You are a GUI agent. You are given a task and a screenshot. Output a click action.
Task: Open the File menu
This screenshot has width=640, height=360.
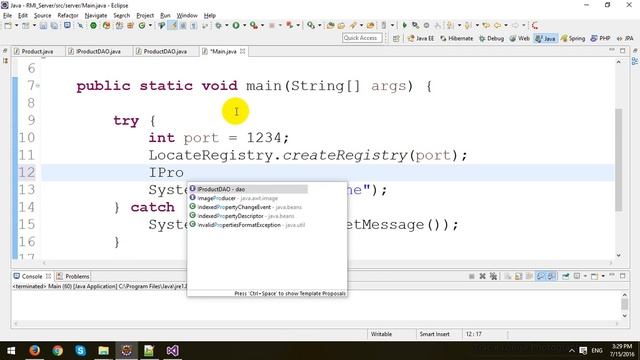(7, 16)
